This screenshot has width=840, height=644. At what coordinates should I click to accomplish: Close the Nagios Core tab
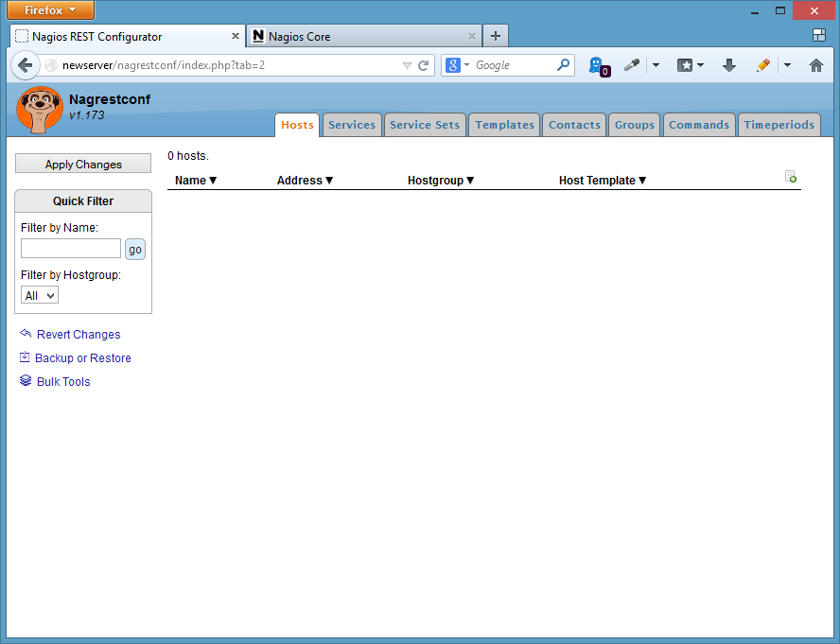pyautogui.click(x=471, y=36)
